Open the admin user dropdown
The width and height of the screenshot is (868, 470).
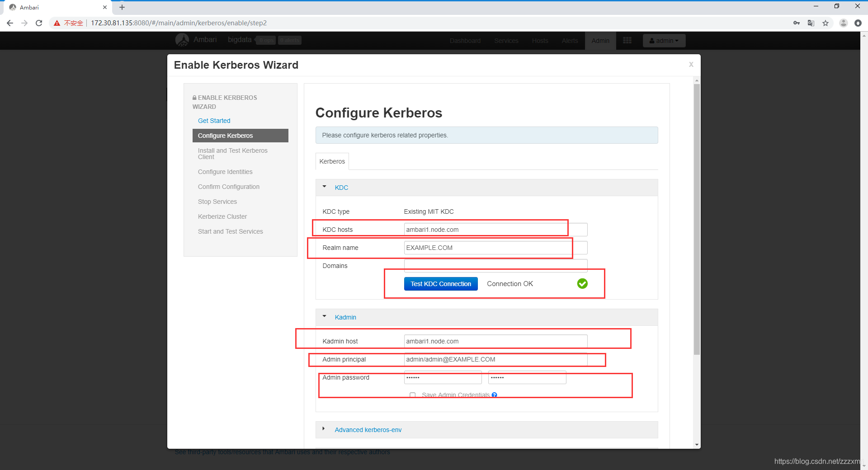[x=664, y=41]
